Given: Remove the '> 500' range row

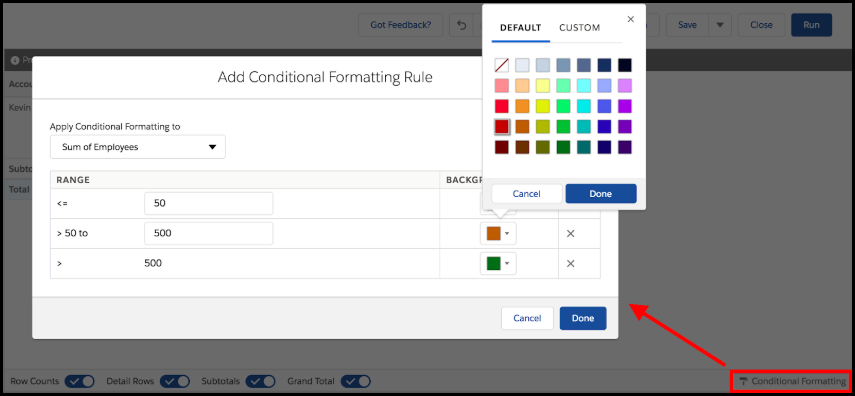Looking at the screenshot, I should [570, 263].
